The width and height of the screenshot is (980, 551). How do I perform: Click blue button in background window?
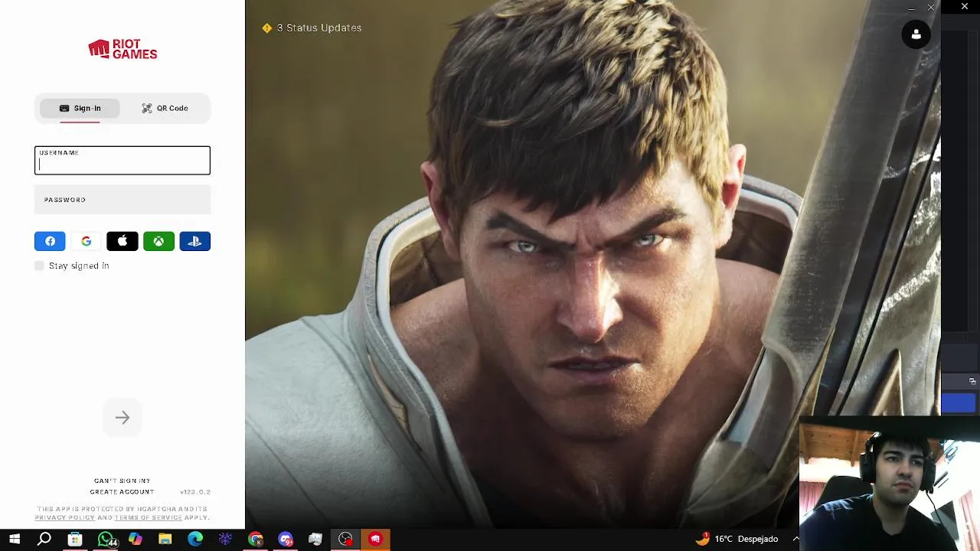point(960,403)
